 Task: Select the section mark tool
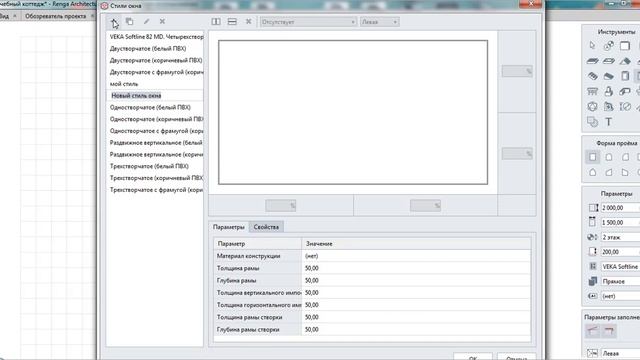[609, 107]
